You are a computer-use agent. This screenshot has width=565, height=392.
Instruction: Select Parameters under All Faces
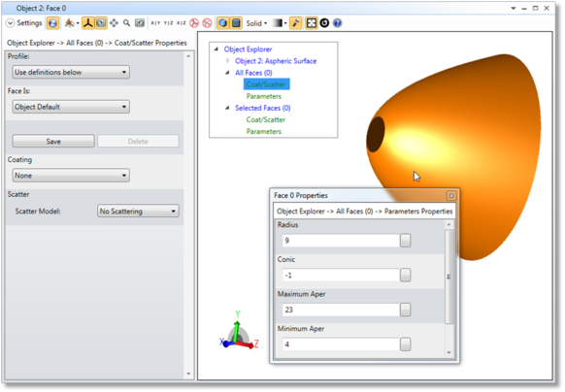[x=264, y=96]
